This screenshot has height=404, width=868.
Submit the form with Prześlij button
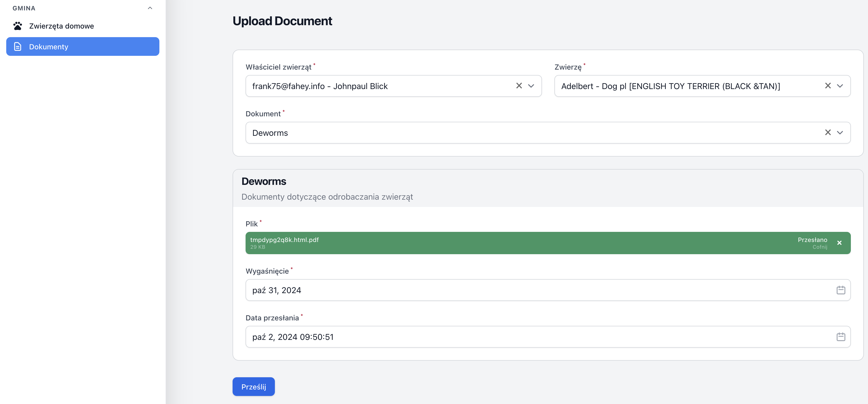[253, 387]
